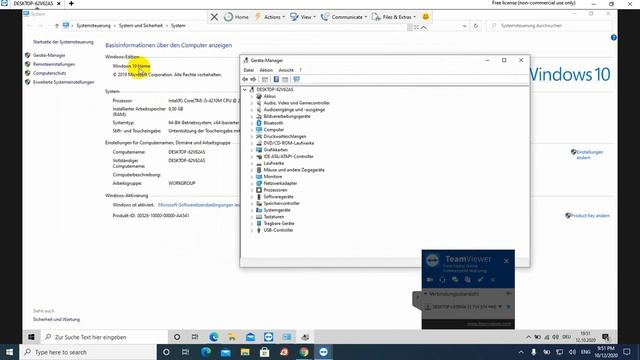This screenshot has width=640, height=360.
Task: Open Computerschutz link in sidebar
Action: click(x=49, y=73)
